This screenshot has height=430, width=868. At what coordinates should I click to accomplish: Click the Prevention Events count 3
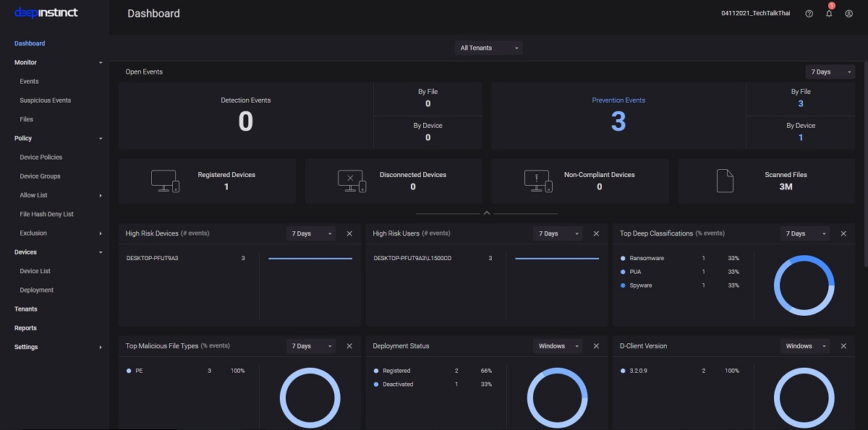click(x=618, y=121)
